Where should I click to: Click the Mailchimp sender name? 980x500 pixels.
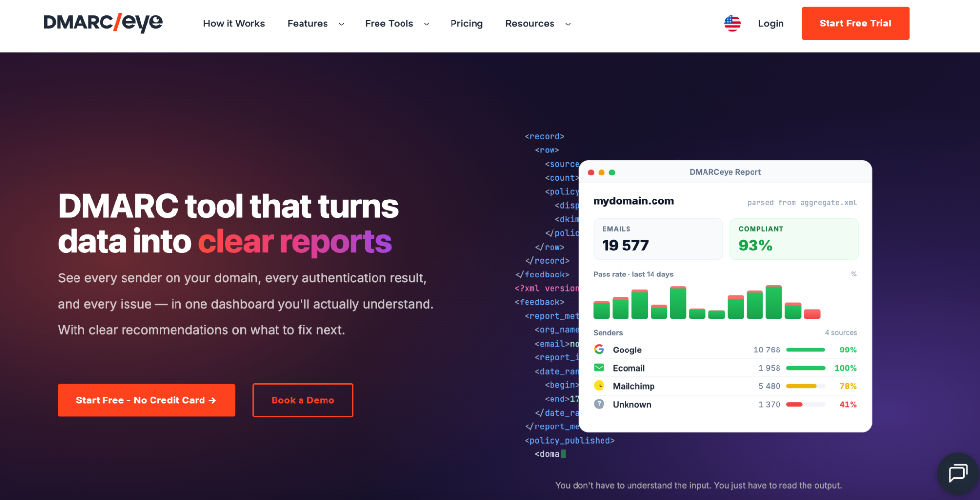[x=633, y=386]
